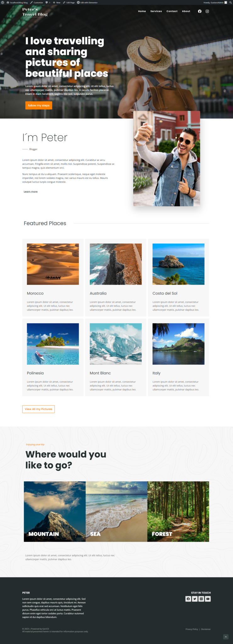Click the follow my steps button
233x644 pixels.
coord(39,105)
